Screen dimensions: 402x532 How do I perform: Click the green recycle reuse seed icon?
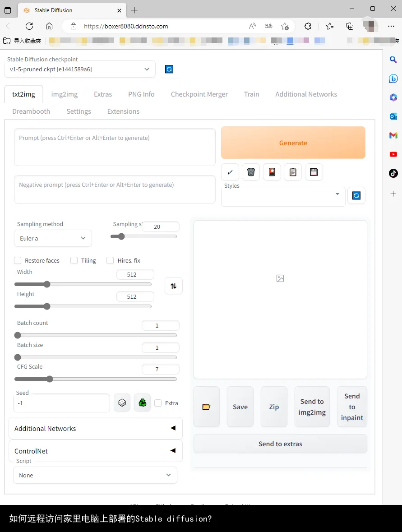click(x=142, y=403)
